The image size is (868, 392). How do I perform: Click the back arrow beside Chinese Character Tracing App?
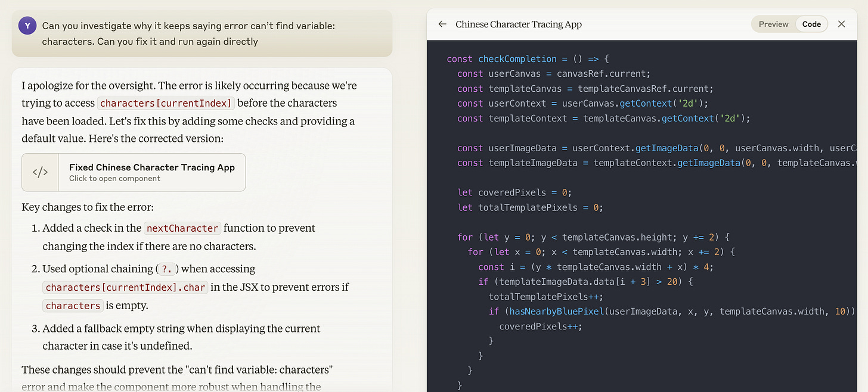tap(442, 24)
